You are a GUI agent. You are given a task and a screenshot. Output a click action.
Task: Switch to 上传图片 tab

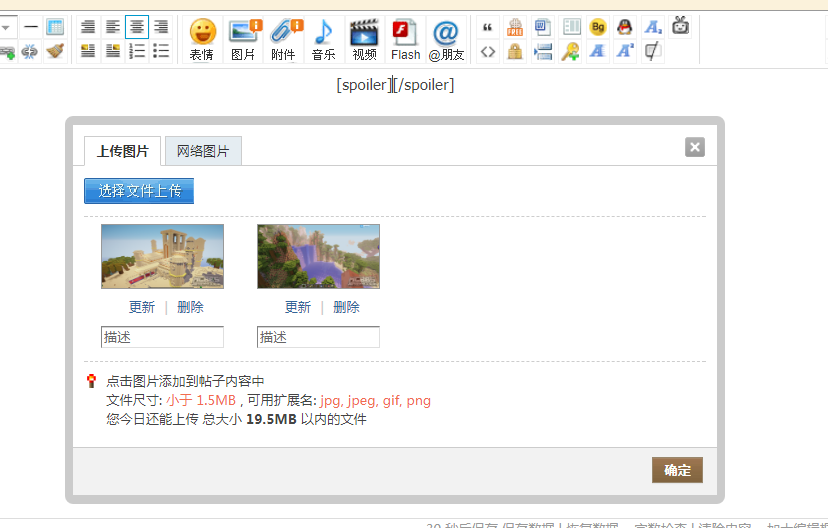coord(123,151)
